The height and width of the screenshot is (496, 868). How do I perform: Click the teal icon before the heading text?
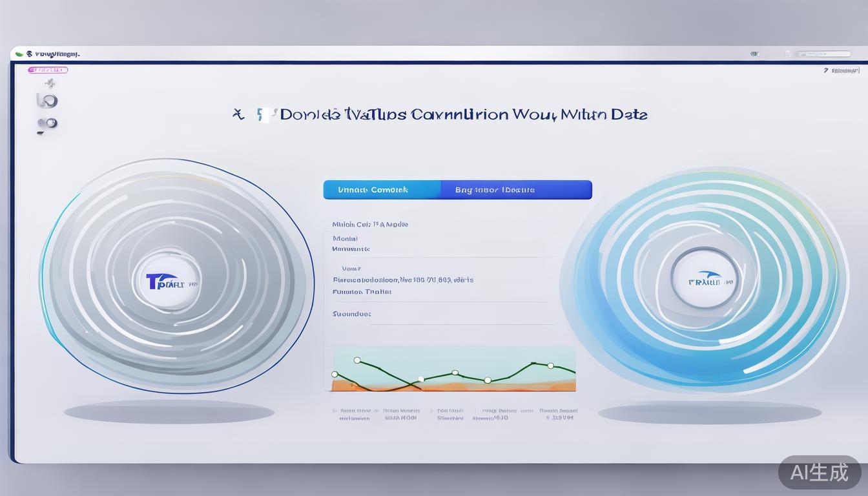tap(262, 115)
